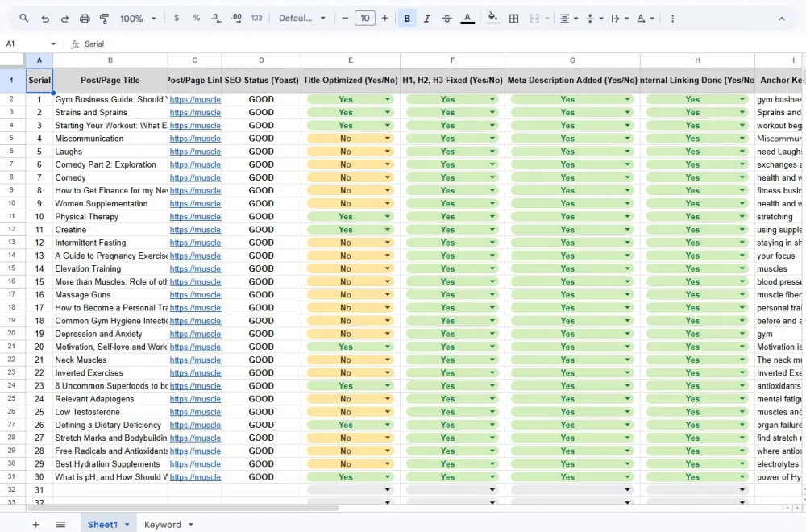Format as percent icon
This screenshot has width=806, height=532.
[x=197, y=18]
